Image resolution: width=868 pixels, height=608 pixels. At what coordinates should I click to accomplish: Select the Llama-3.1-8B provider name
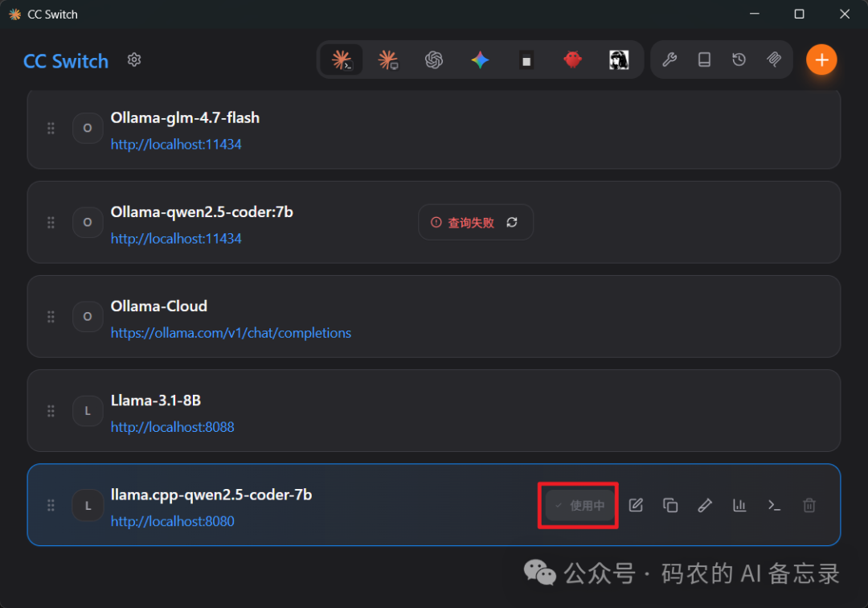pyautogui.click(x=156, y=401)
